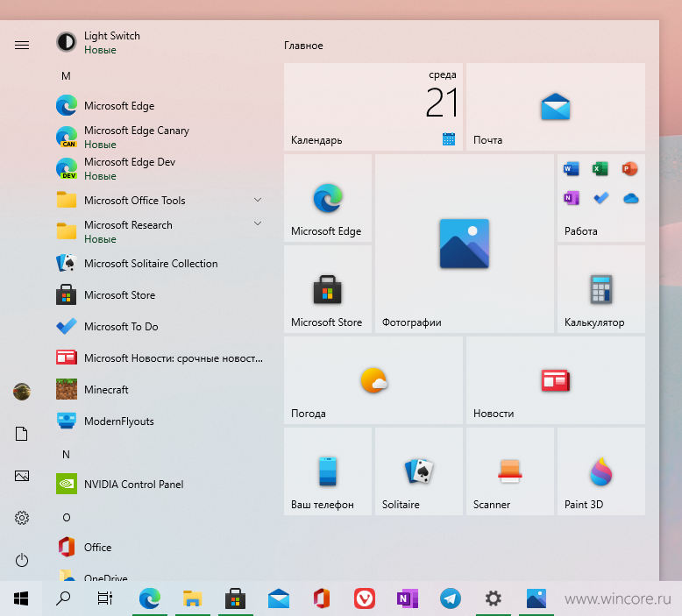The height and width of the screenshot is (616, 682).
Task: Select the Главное group title
Action: pos(303,46)
